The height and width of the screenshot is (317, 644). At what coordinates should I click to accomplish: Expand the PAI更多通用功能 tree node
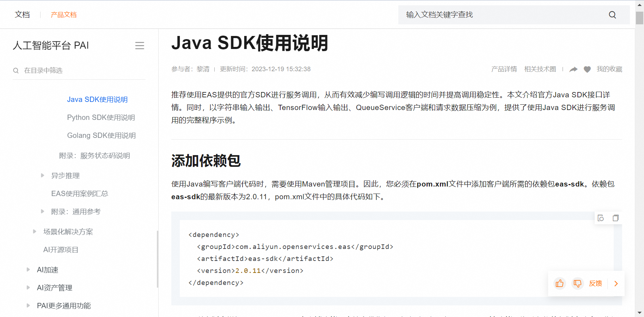pyautogui.click(x=28, y=305)
